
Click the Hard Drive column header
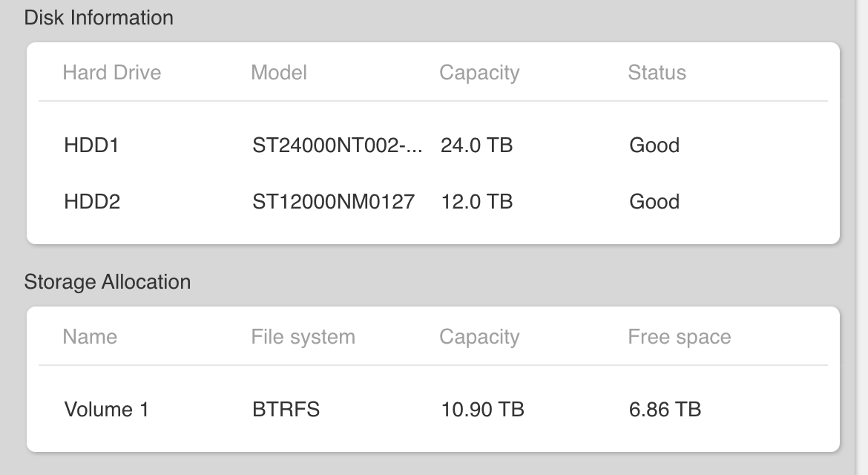(112, 73)
